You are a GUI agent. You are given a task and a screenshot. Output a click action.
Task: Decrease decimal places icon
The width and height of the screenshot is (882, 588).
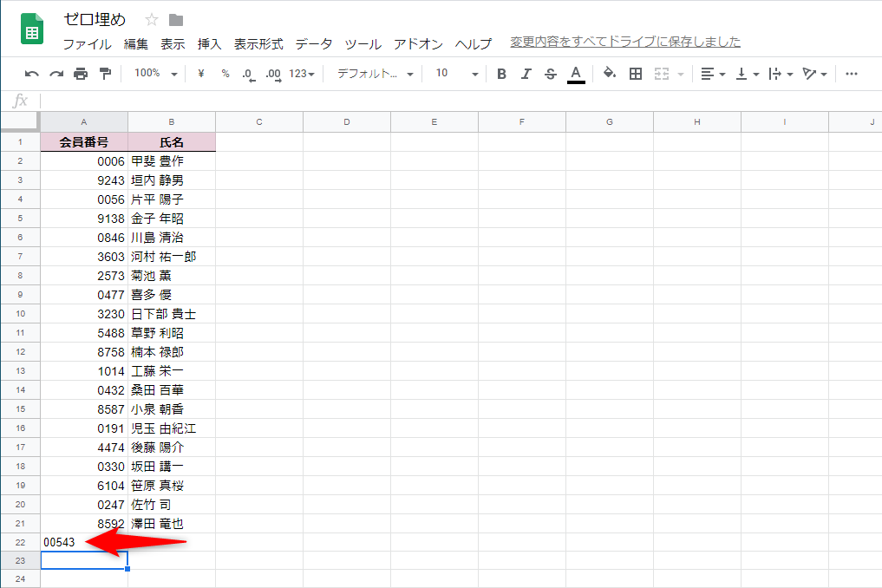pos(248,75)
